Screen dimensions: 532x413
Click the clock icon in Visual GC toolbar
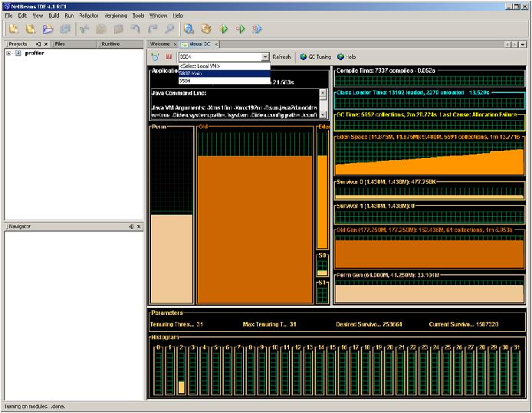coord(156,57)
